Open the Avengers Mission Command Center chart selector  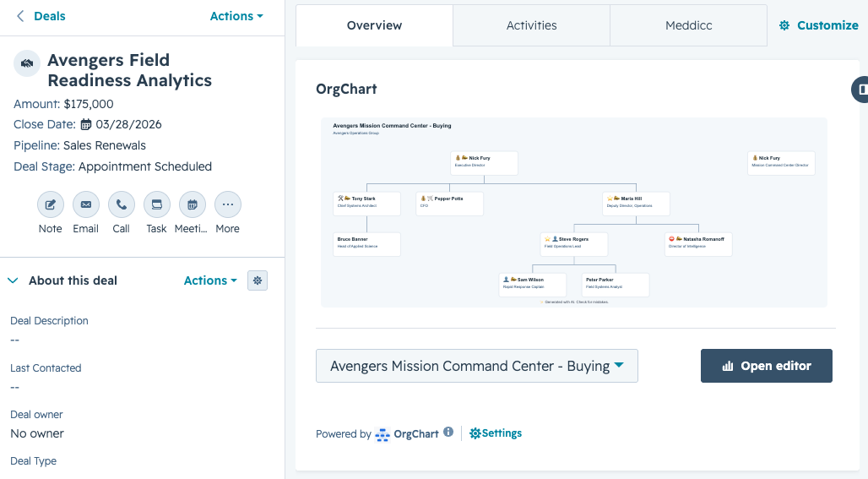(476, 366)
